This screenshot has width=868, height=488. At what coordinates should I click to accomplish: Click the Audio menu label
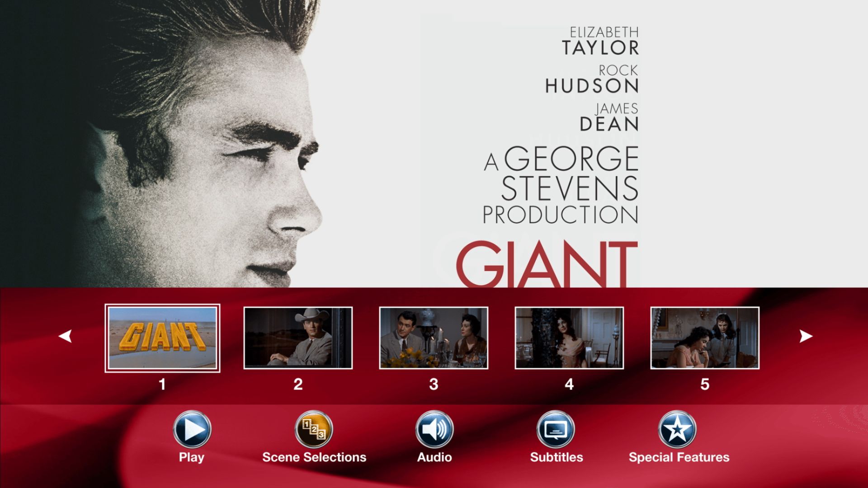point(434,457)
